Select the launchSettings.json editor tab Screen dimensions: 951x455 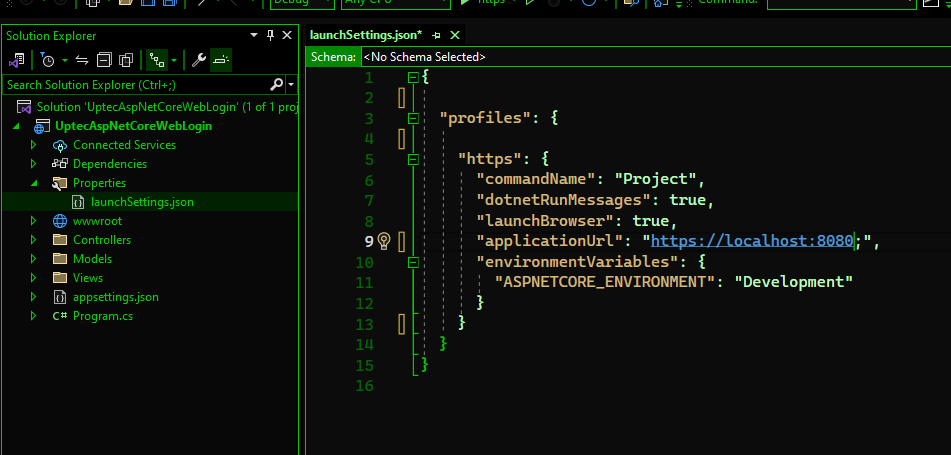(366, 35)
